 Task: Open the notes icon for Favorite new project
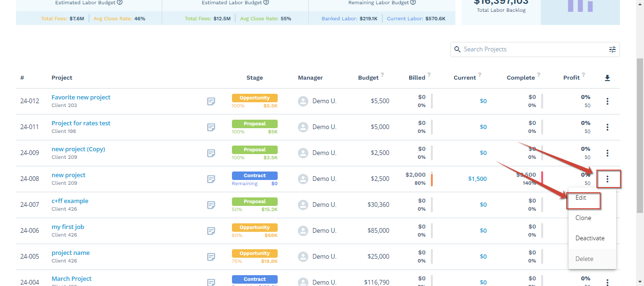pyautogui.click(x=211, y=101)
